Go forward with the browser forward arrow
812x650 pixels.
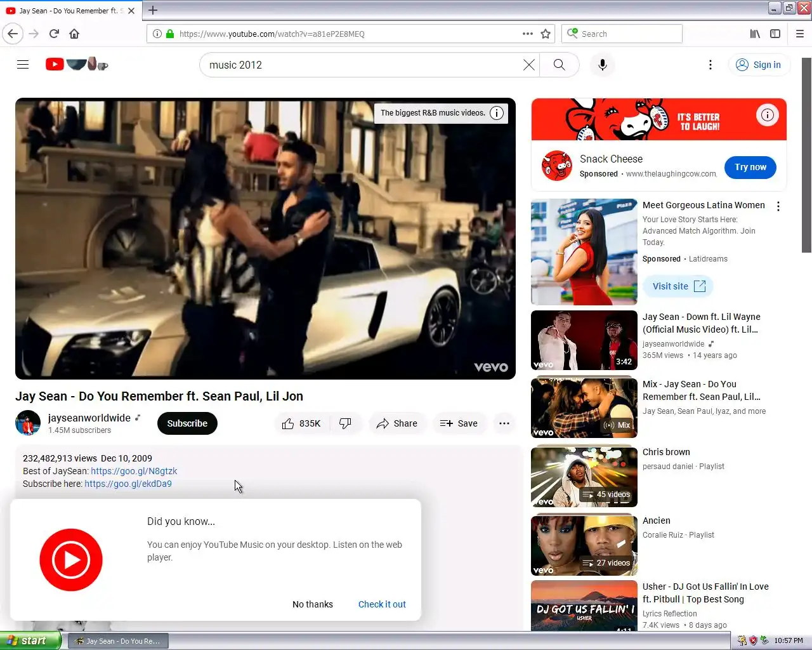tap(34, 34)
